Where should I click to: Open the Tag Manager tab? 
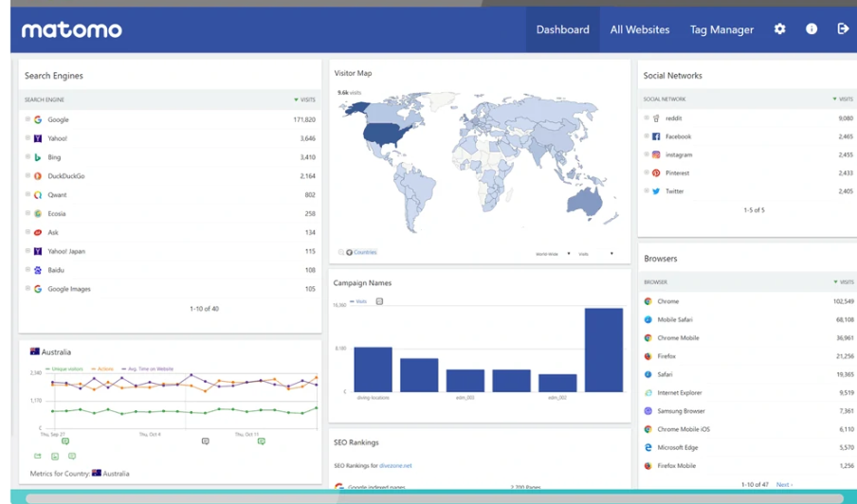click(721, 29)
